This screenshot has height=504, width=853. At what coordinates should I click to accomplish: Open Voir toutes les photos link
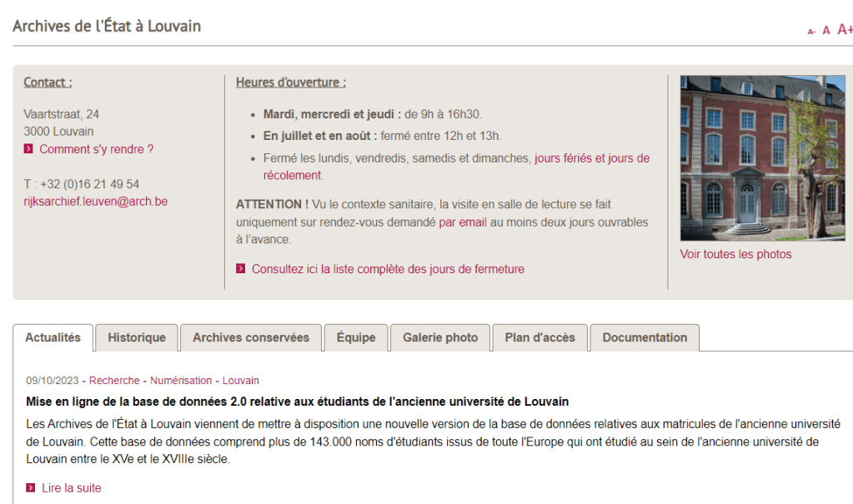735,254
